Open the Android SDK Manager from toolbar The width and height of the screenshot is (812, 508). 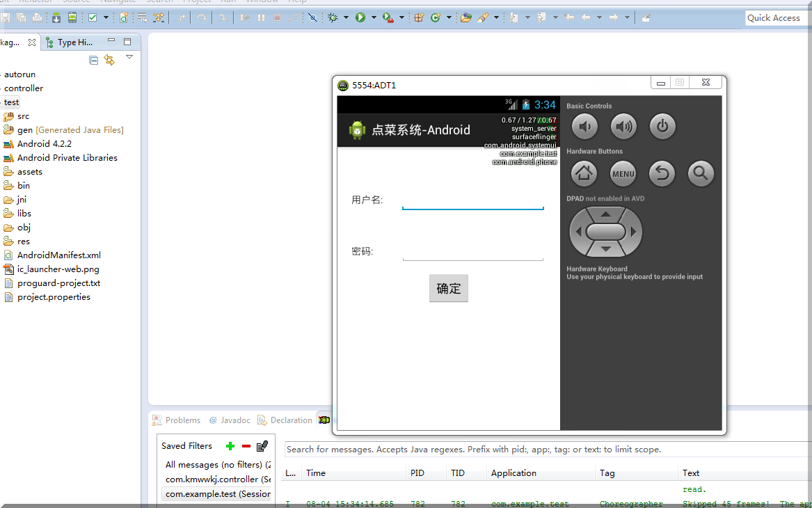[x=56, y=17]
